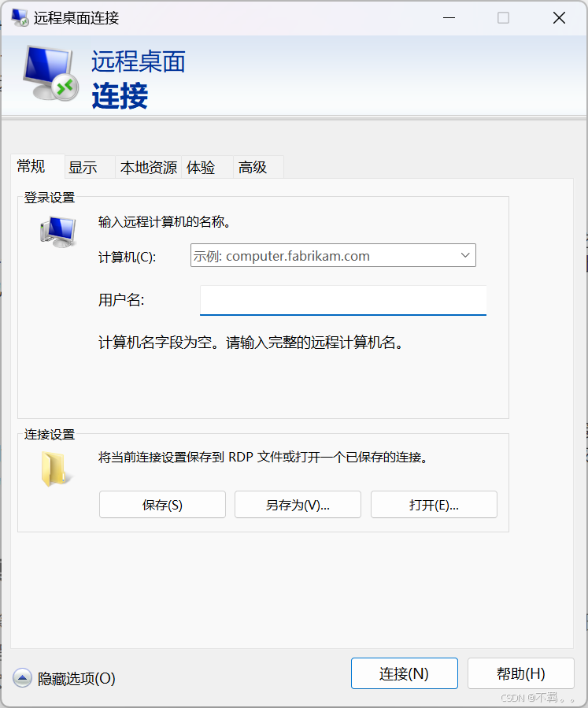Select the 常规 tab
588x708 pixels.
tap(32, 167)
